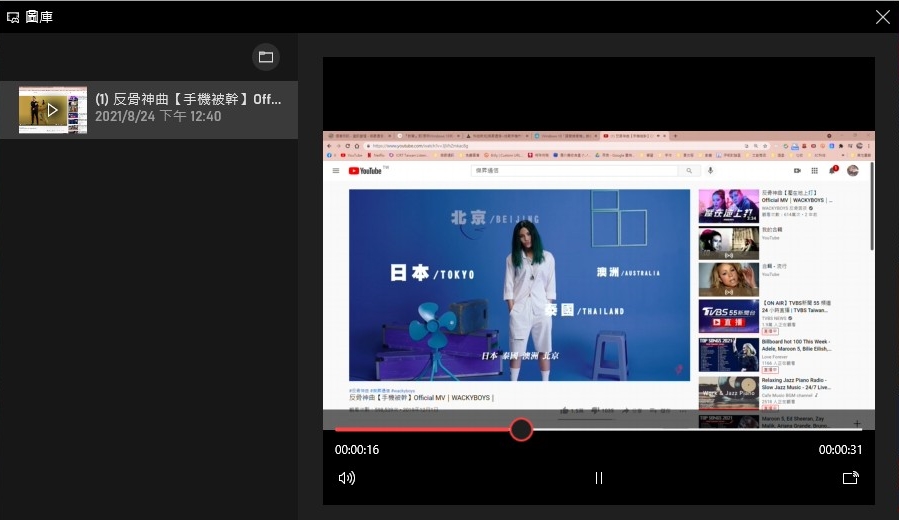899x520 pixels.
Task: Click the red seek slider knob
Action: click(521, 429)
